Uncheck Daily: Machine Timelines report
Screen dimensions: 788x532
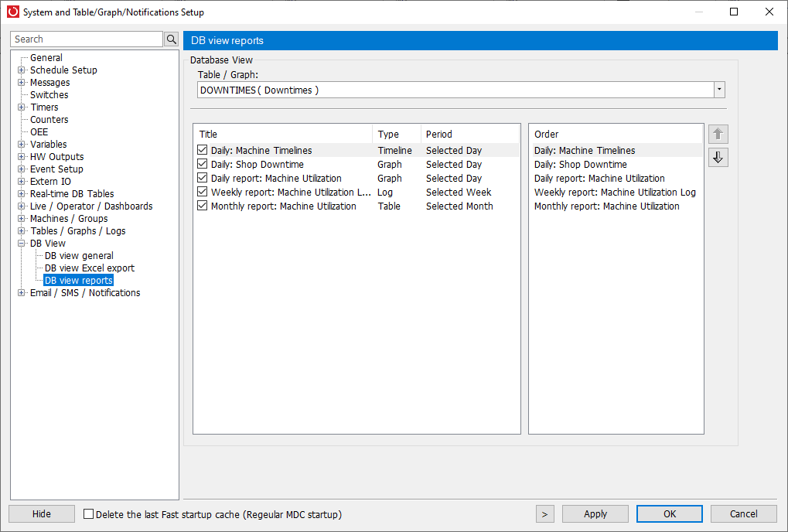pyautogui.click(x=203, y=150)
